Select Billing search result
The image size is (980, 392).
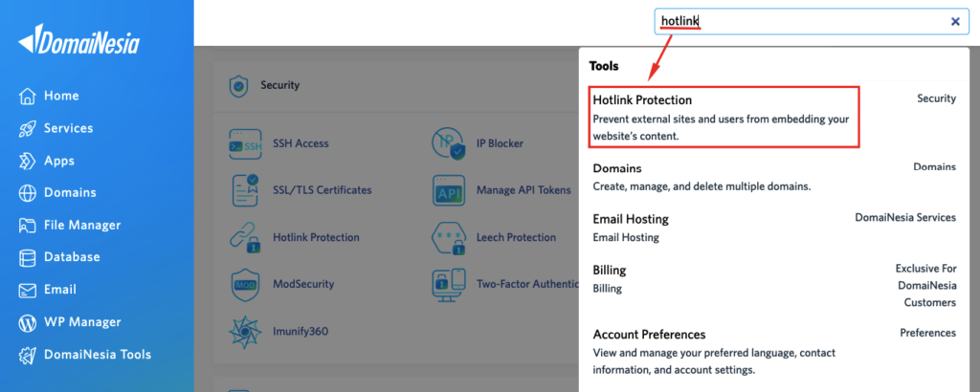coord(773,285)
